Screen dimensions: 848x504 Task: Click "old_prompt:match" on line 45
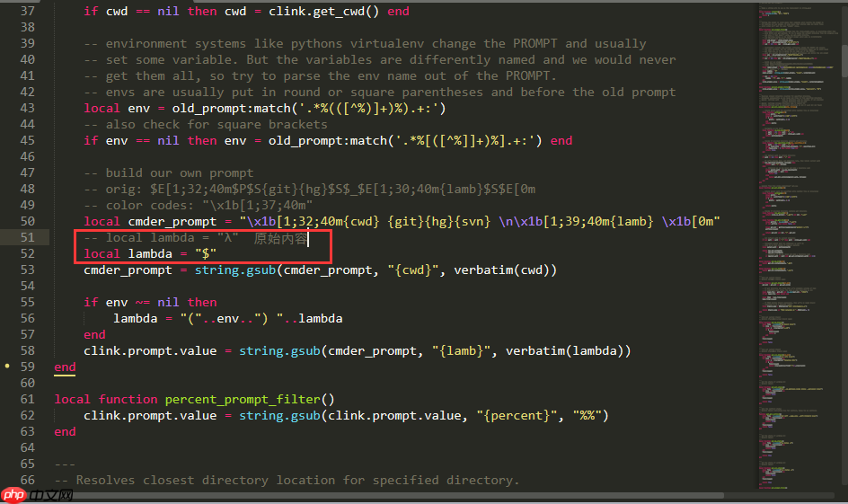click(328, 141)
